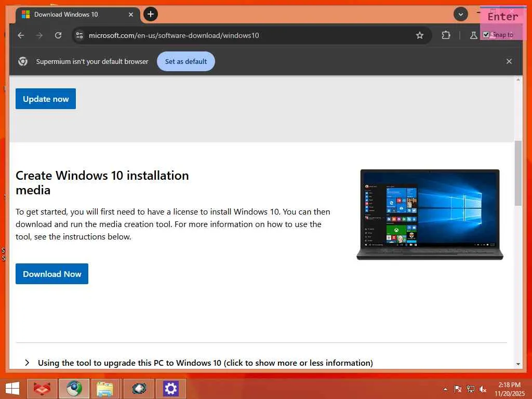This screenshot has width=532, height=399.
Task: Click the forward navigation arrow
Action: 39,35
